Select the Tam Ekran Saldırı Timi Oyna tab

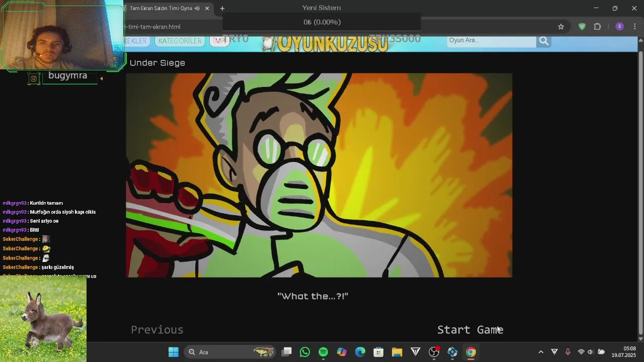(x=161, y=9)
